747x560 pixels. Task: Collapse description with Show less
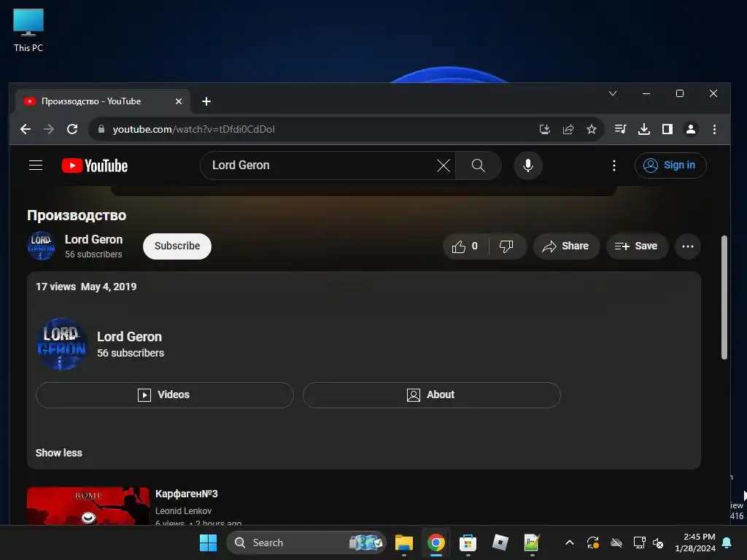pyautogui.click(x=58, y=453)
